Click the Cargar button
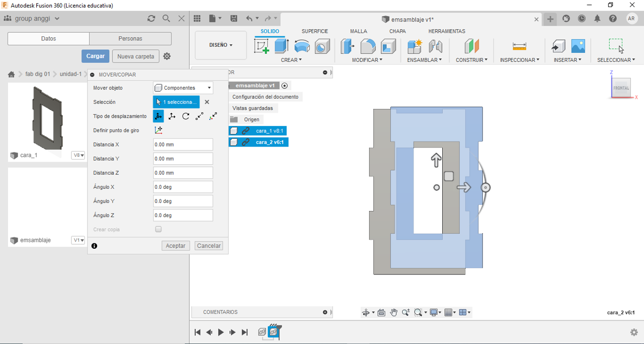Viewport: 644px width, 344px height. click(95, 56)
